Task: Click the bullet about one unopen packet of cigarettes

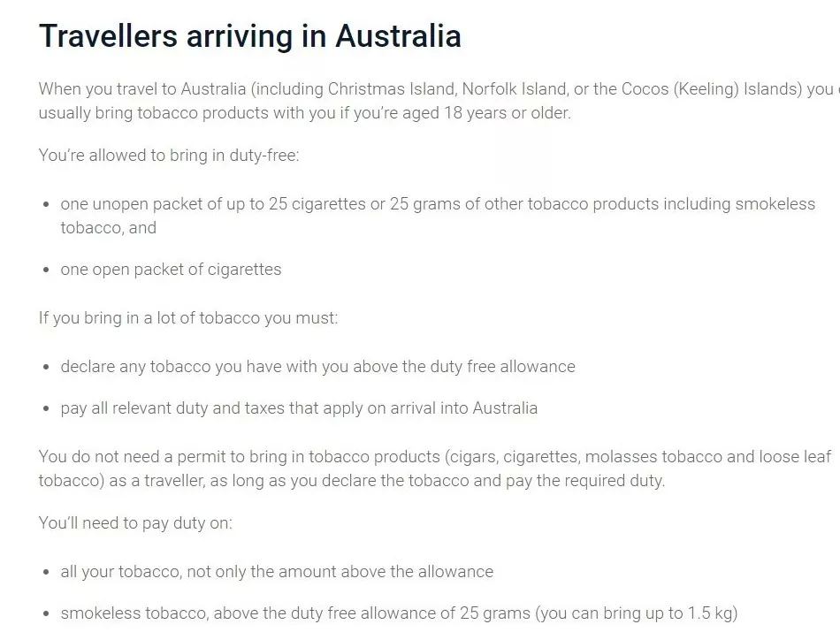Action: [x=438, y=216]
